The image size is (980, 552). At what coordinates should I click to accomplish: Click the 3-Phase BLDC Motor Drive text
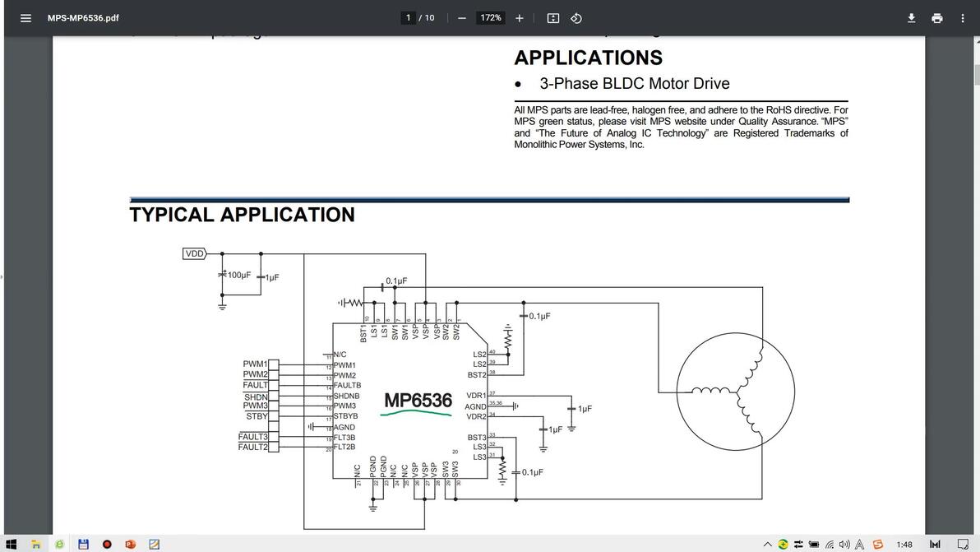tap(635, 83)
